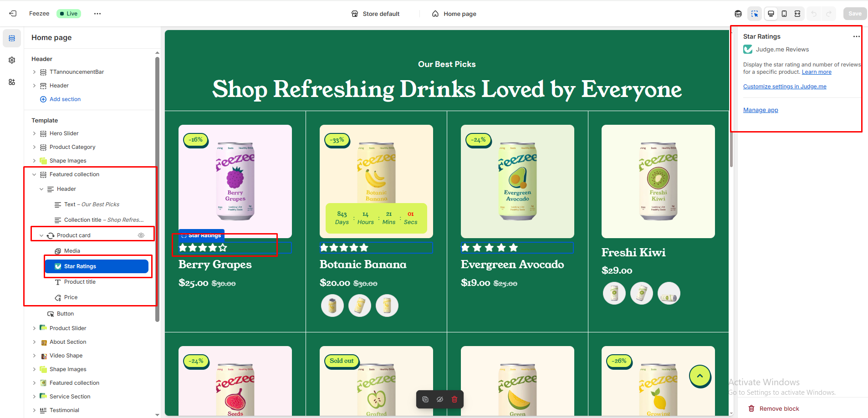Click the duplicate block icon in floating toolbar

(425, 399)
